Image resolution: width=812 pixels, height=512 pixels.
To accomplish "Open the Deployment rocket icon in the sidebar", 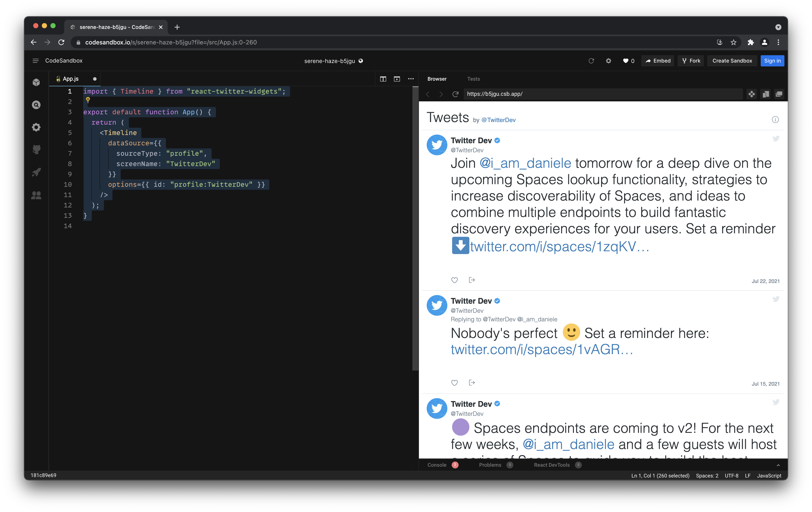I will tap(36, 172).
